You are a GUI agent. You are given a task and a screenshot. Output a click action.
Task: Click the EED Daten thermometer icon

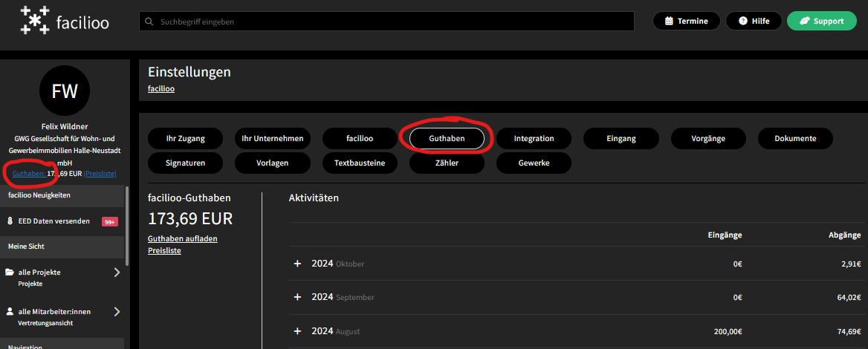pyautogui.click(x=10, y=221)
